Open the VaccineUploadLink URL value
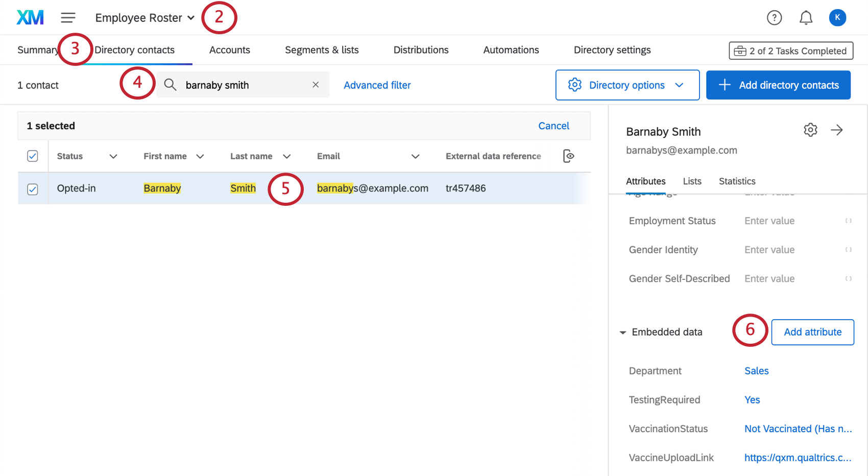Screen dimensions: 868x476 (798, 458)
